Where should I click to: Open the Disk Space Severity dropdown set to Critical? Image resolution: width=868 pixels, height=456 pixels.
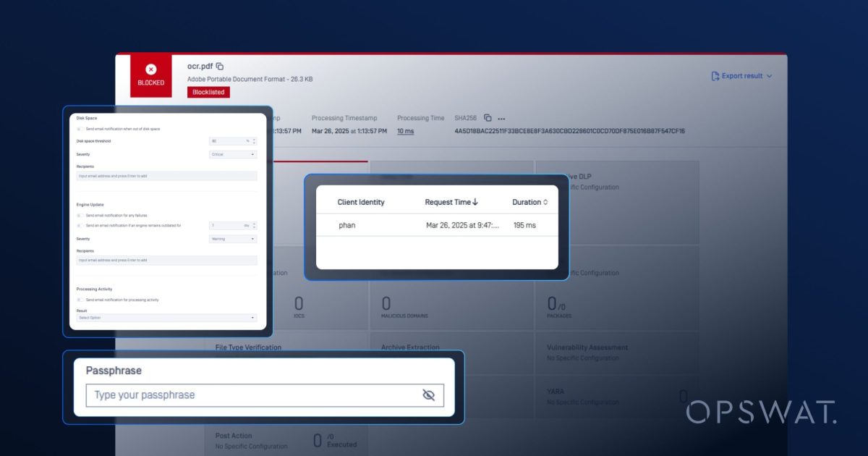pos(231,154)
